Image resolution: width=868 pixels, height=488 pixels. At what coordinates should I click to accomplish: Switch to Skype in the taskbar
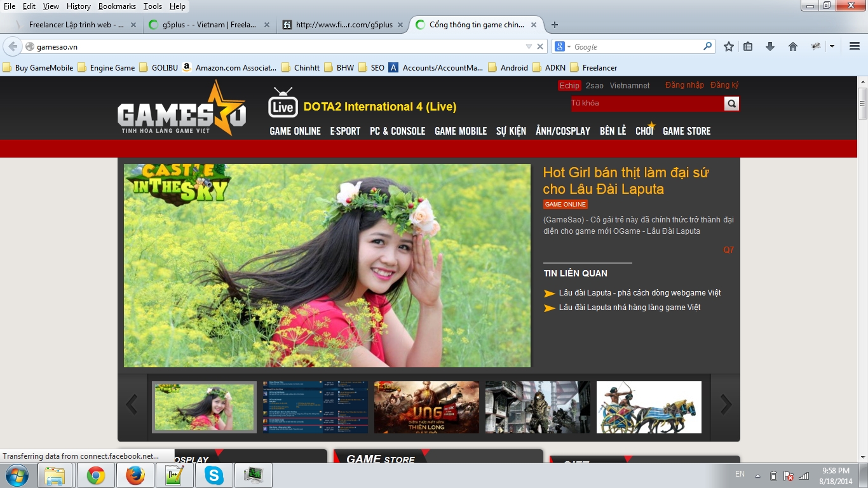click(x=214, y=475)
